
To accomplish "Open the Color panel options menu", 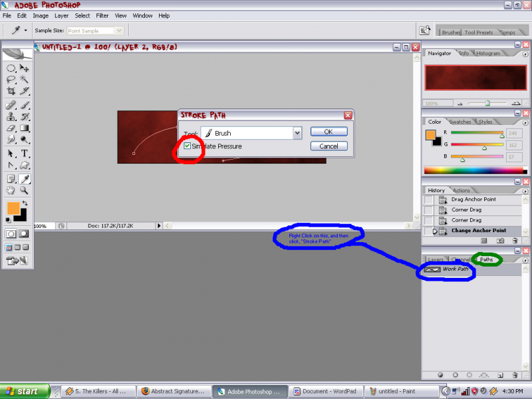I will pos(525,122).
